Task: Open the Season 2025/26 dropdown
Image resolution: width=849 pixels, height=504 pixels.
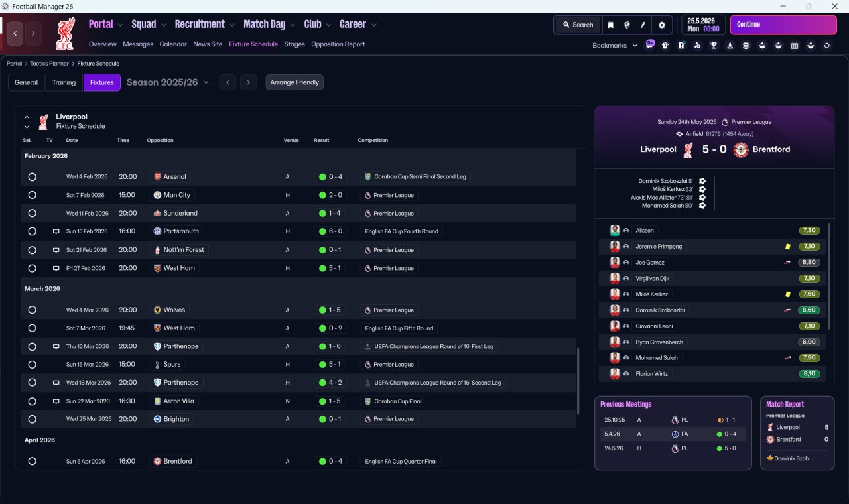Action: [x=168, y=82]
